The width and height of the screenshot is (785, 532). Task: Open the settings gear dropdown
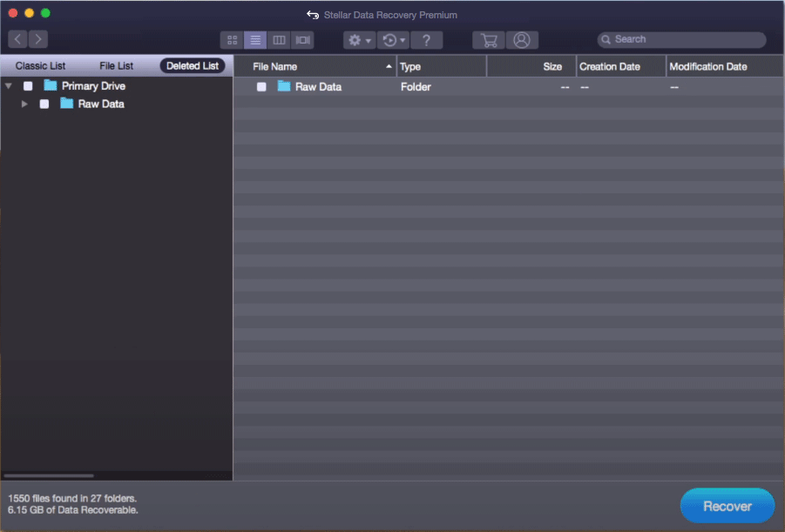pyautogui.click(x=359, y=40)
